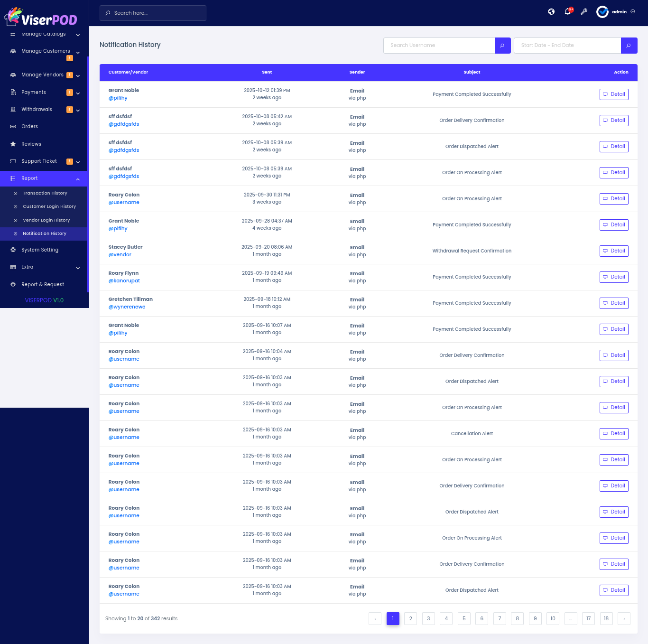
Task: Click the @kanorupat username link
Action: [124, 281]
